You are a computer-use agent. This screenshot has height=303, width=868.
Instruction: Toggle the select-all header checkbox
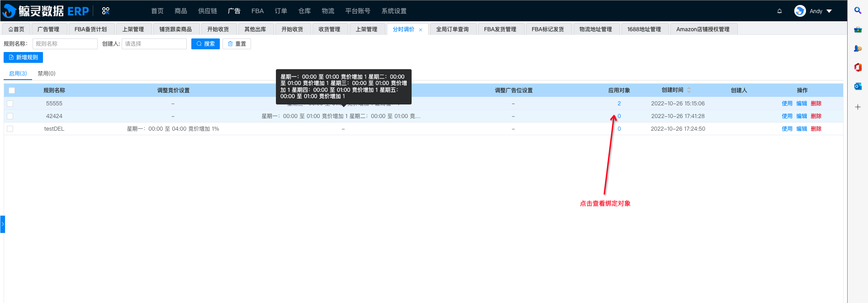[x=12, y=90]
